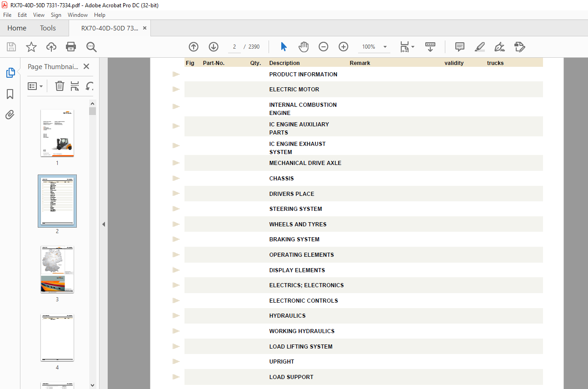Open the Help menu
Viewport: 588px width, 389px height.
coord(100,15)
